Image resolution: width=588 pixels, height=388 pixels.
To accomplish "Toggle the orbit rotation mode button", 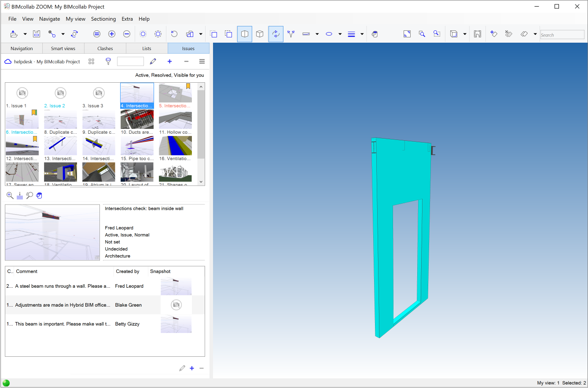I will click(x=276, y=34).
